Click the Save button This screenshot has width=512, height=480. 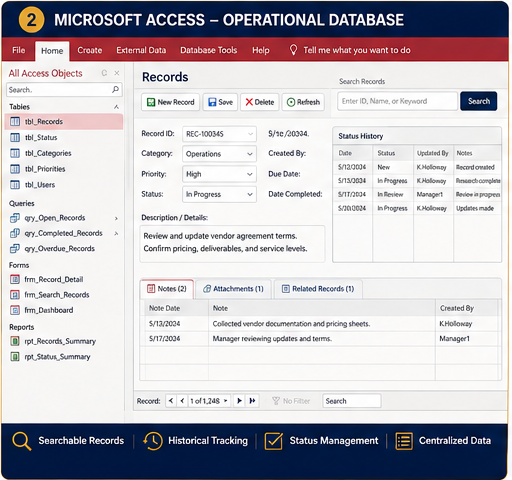click(220, 102)
